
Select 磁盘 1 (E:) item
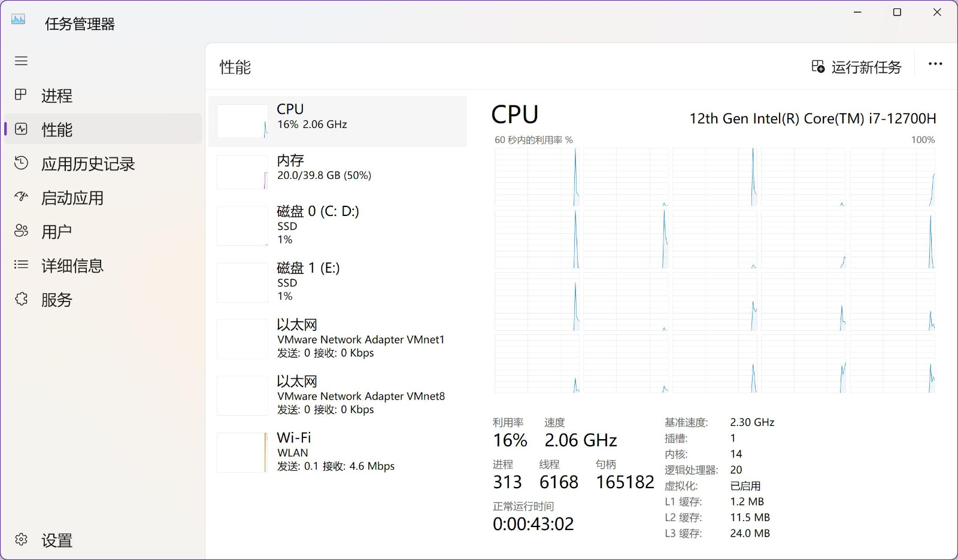click(338, 282)
